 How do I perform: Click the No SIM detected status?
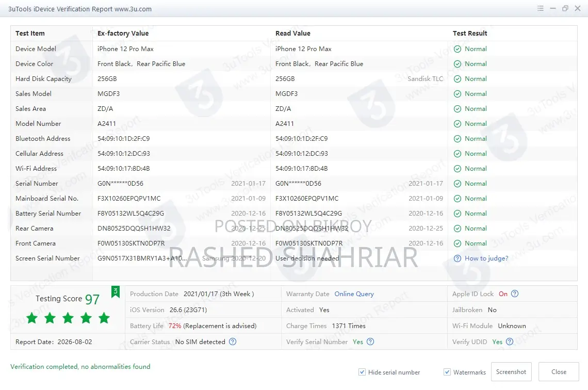[x=200, y=342]
